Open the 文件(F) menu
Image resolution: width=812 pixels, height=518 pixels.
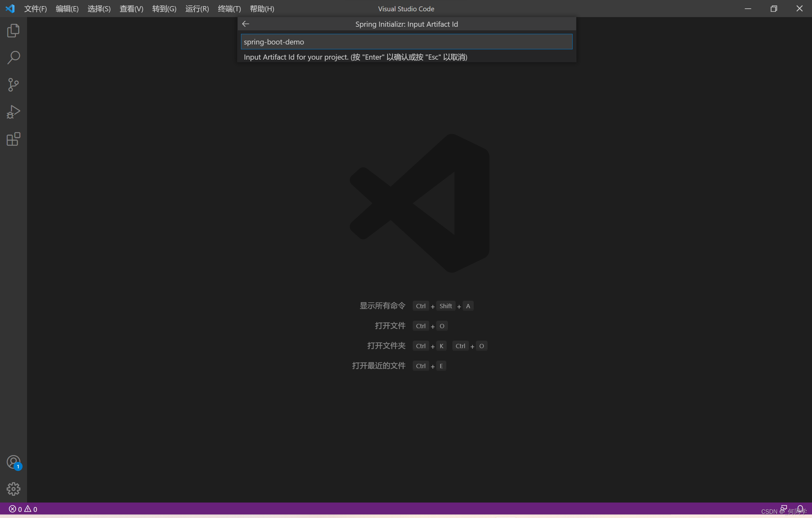(x=35, y=9)
